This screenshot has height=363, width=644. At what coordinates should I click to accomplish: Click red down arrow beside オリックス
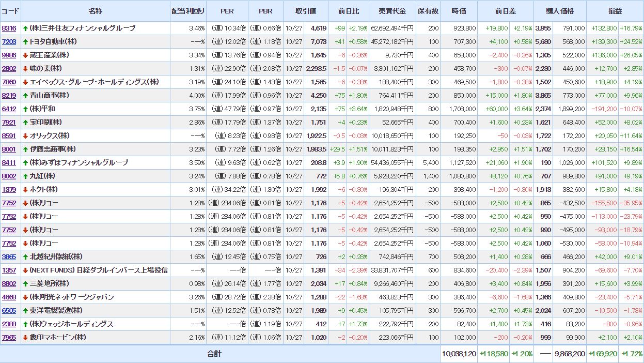(25, 135)
